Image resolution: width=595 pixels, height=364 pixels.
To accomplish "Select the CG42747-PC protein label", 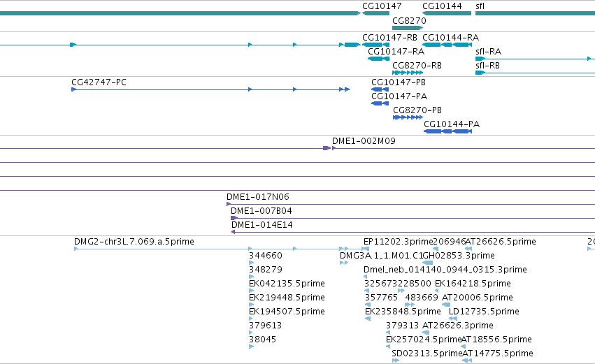I will (x=99, y=82).
